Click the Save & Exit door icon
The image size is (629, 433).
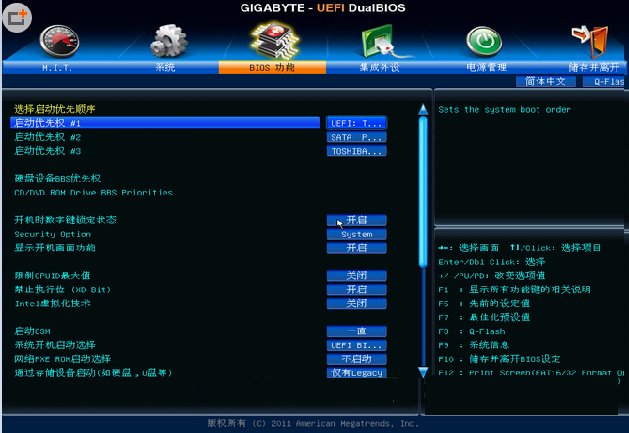click(590, 41)
